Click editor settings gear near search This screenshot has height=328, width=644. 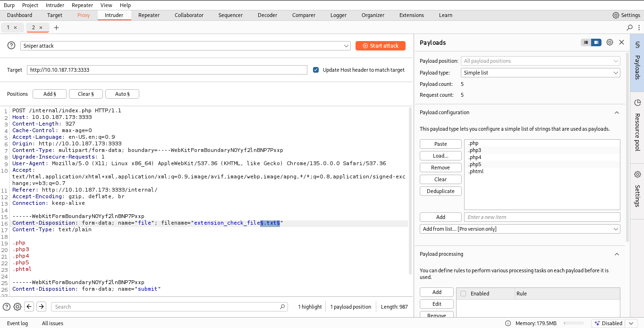pos(17,307)
